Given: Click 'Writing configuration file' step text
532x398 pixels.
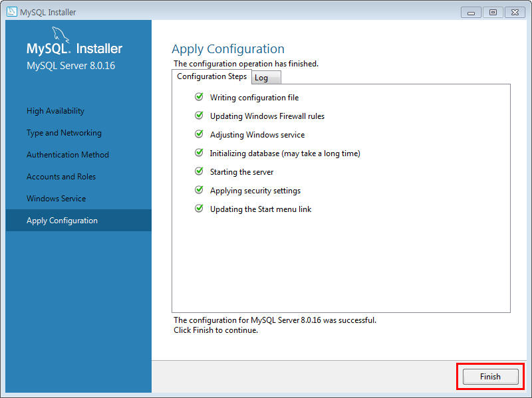Looking at the screenshot, I should pos(255,98).
